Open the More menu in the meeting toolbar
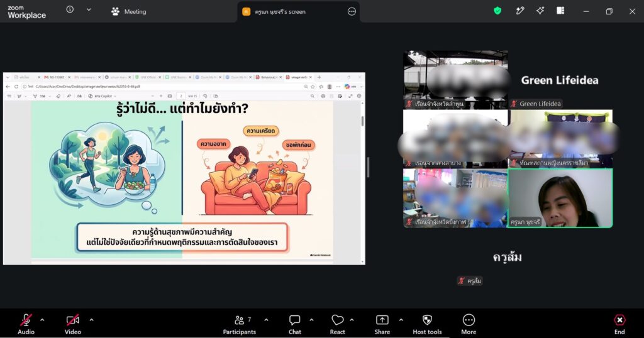This screenshot has width=644, height=338. (469, 324)
